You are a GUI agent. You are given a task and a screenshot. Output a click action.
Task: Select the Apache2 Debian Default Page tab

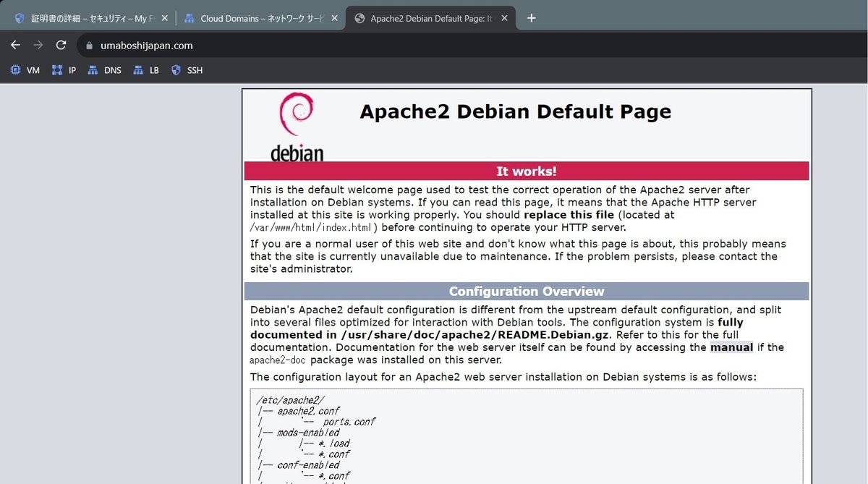pyautogui.click(x=431, y=19)
